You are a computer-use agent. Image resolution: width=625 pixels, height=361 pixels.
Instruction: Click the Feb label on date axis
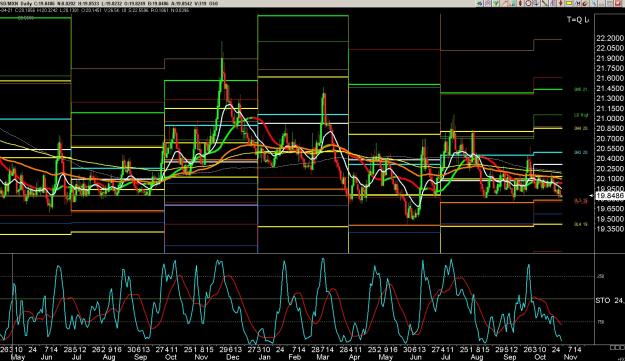(x=295, y=357)
